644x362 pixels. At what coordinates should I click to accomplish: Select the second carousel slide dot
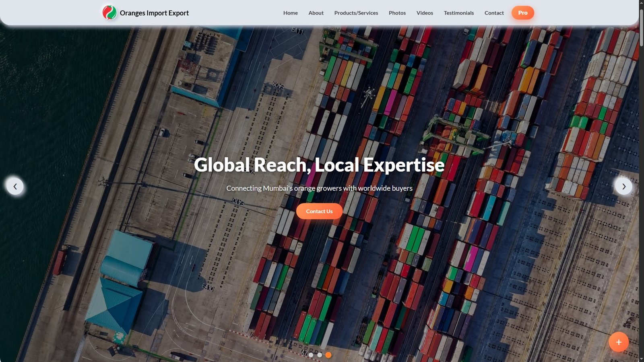[320, 355]
